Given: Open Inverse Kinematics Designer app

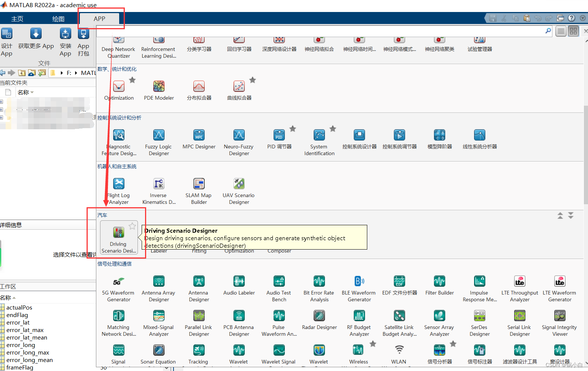Looking at the screenshot, I should pos(159,191).
